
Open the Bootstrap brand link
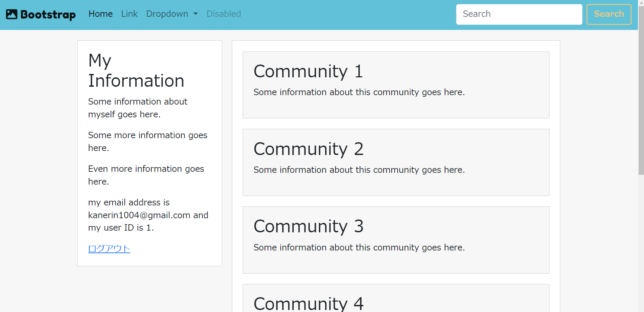41,14
